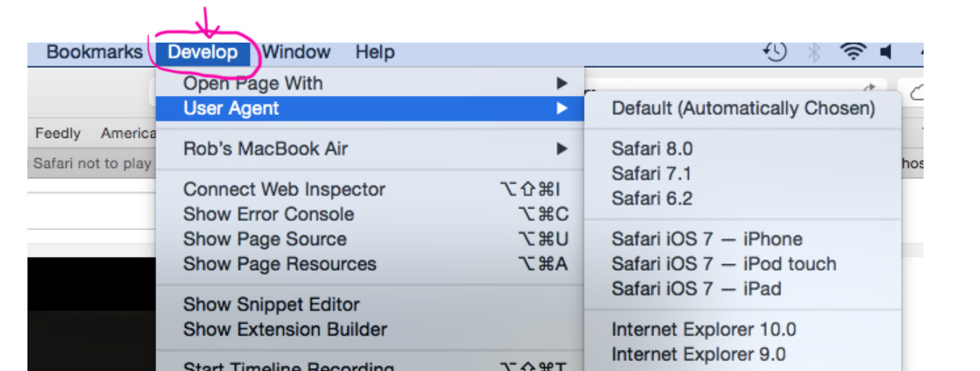Choose Show Extension Builder
Viewport: 980px width, 371px height.
(x=370, y=330)
